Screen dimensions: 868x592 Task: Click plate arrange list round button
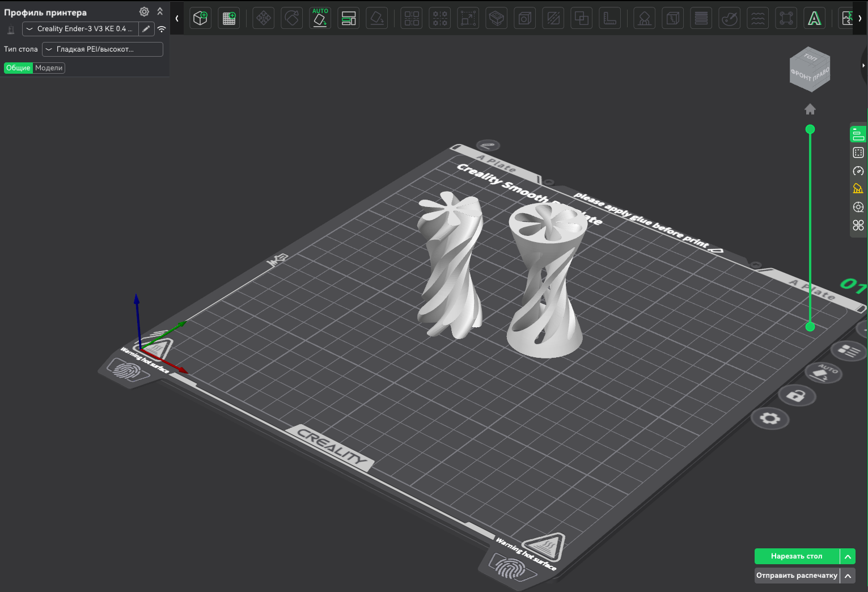pyautogui.click(x=849, y=351)
